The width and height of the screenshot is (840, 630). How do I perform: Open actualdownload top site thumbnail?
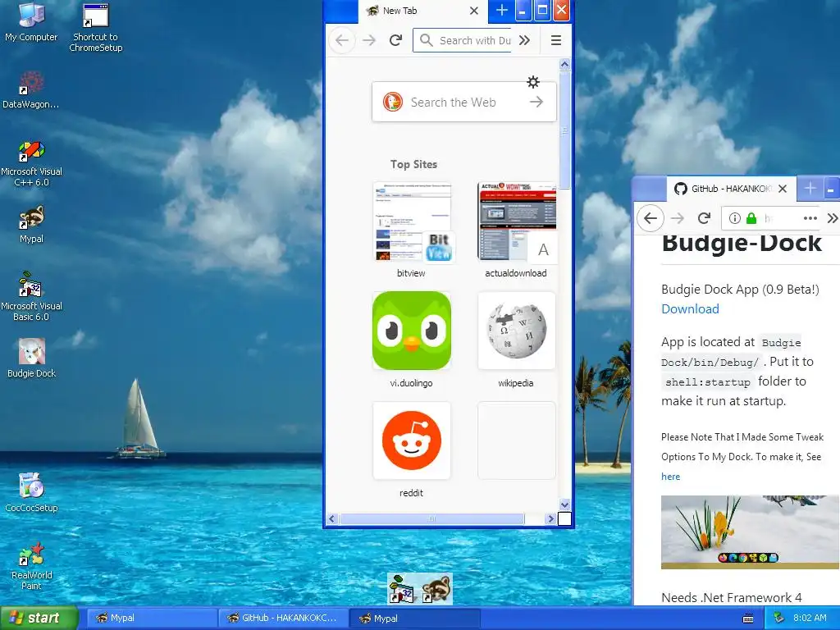[517, 222]
